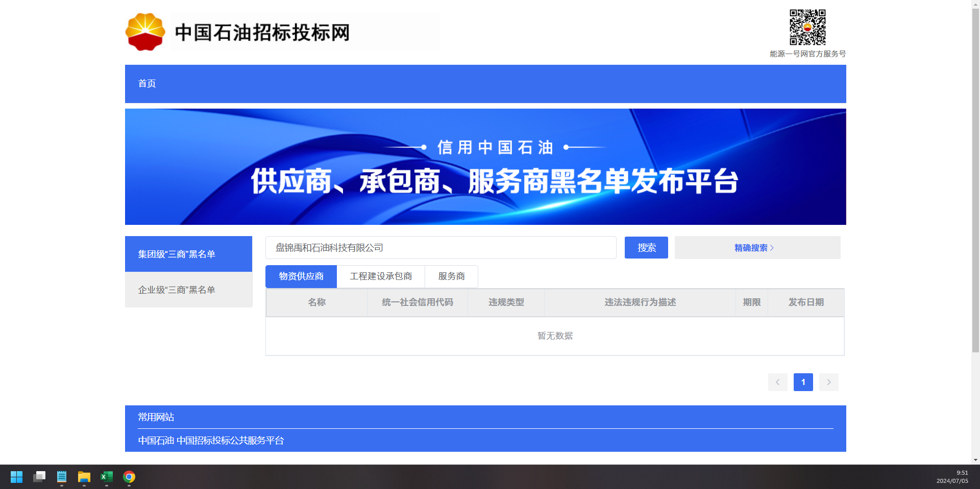
Task: Focus the company name search field
Action: click(x=441, y=248)
